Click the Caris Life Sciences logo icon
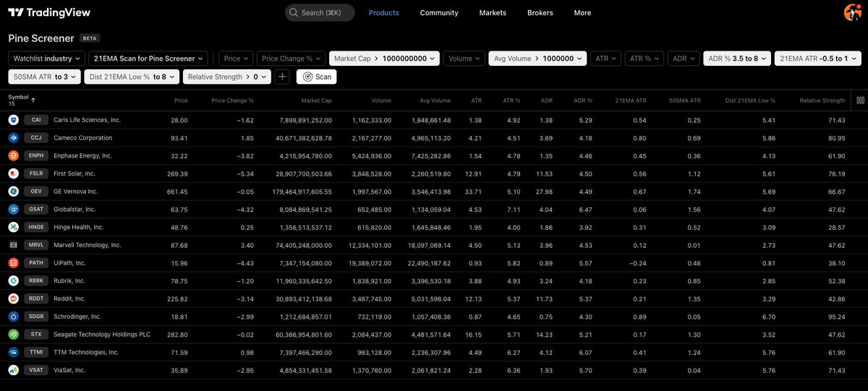Screen dimensions: 868x391 coord(13,120)
